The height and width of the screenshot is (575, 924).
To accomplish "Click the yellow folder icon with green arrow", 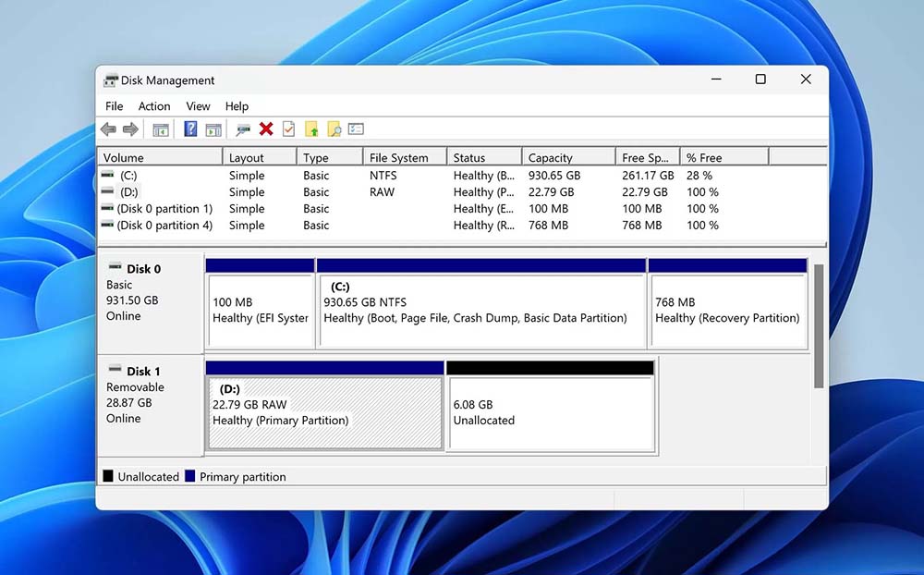I will (x=311, y=129).
